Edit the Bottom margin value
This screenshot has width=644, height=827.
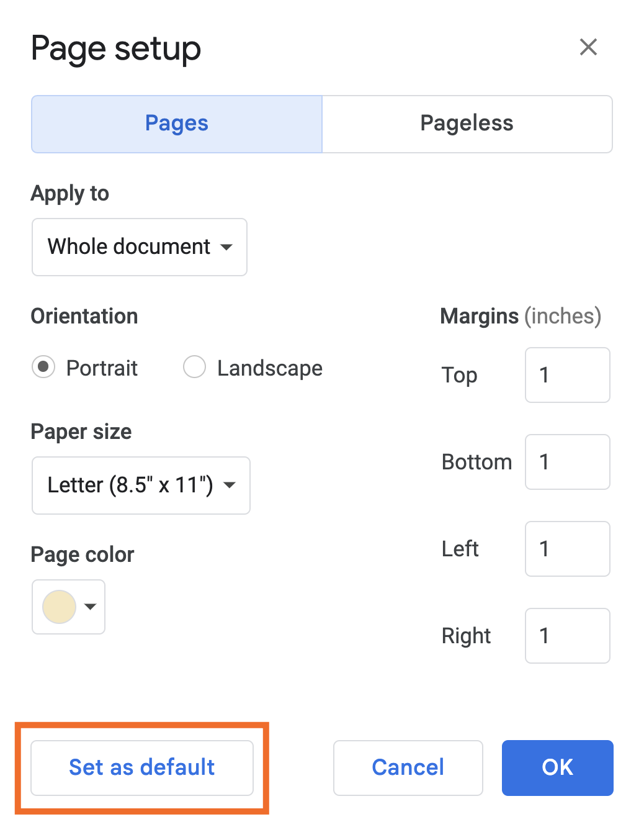tap(566, 462)
